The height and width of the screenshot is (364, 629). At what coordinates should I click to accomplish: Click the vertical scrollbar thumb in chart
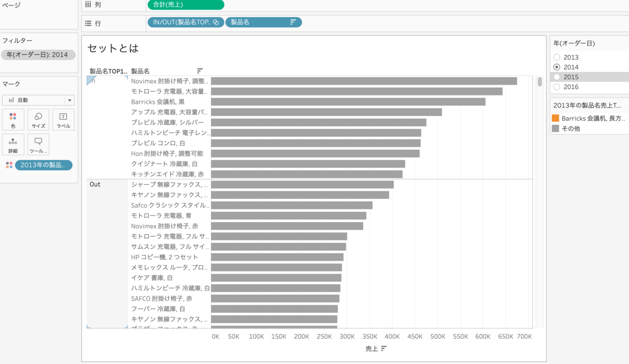point(540,82)
